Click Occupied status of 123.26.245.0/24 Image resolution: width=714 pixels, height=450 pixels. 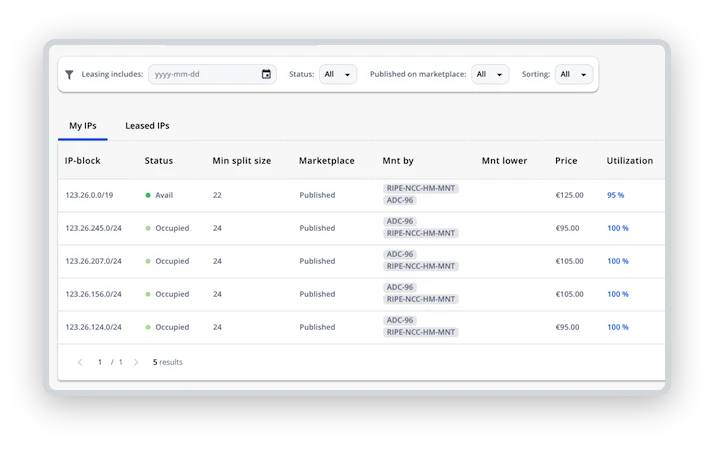tap(167, 228)
